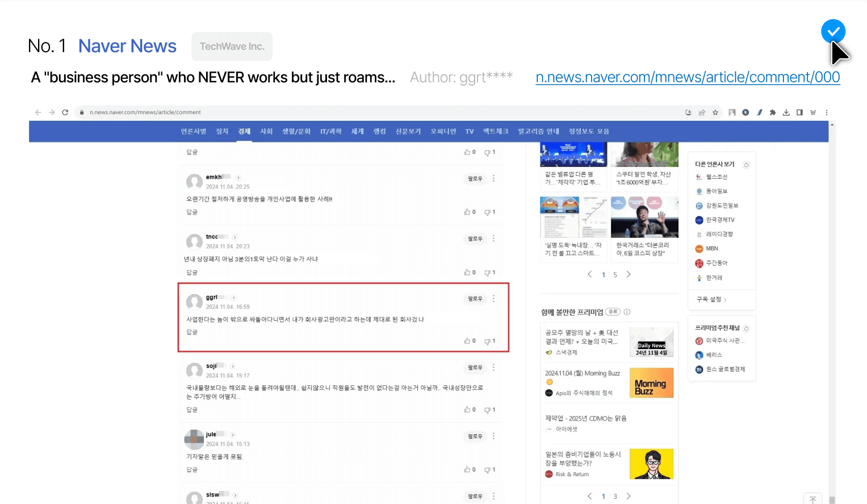Click 답글 reply under ggrl's comment
The image size is (867, 504).
click(x=192, y=332)
